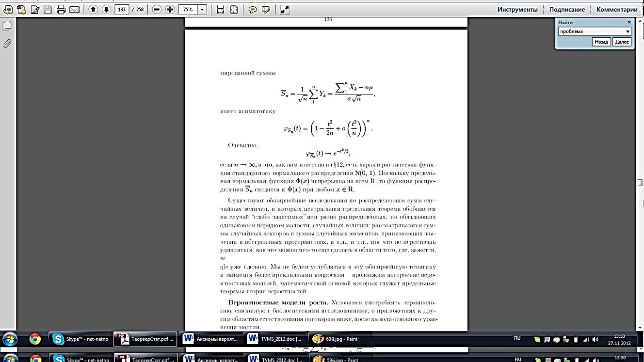The height and width of the screenshot is (362, 644).
Task: Click the zoom value field showing 75%
Action: click(188, 9)
